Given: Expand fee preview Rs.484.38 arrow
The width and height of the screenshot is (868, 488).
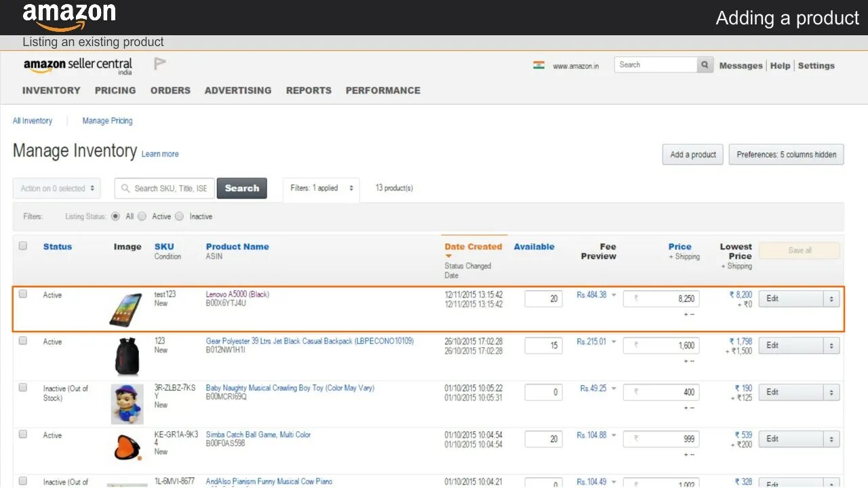Looking at the screenshot, I should point(614,296).
